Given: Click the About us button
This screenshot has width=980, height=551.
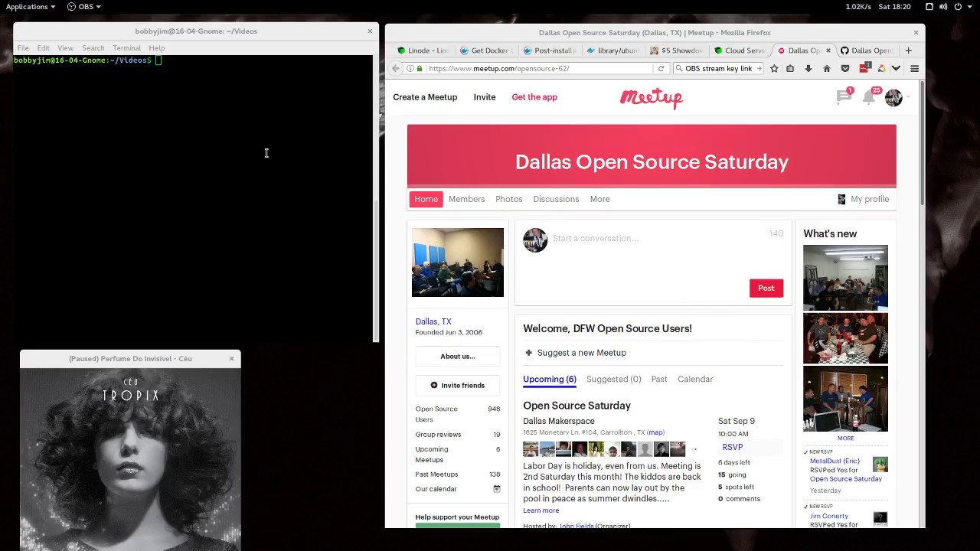Looking at the screenshot, I should pyautogui.click(x=458, y=356).
